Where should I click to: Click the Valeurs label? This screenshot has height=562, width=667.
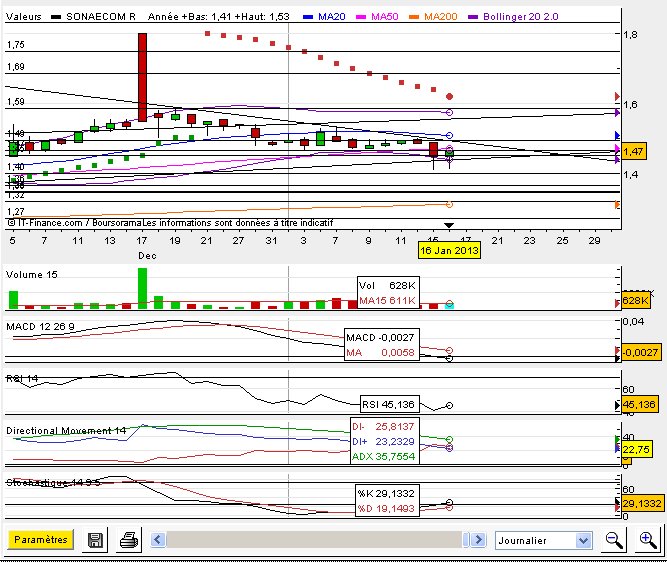[x=24, y=17]
